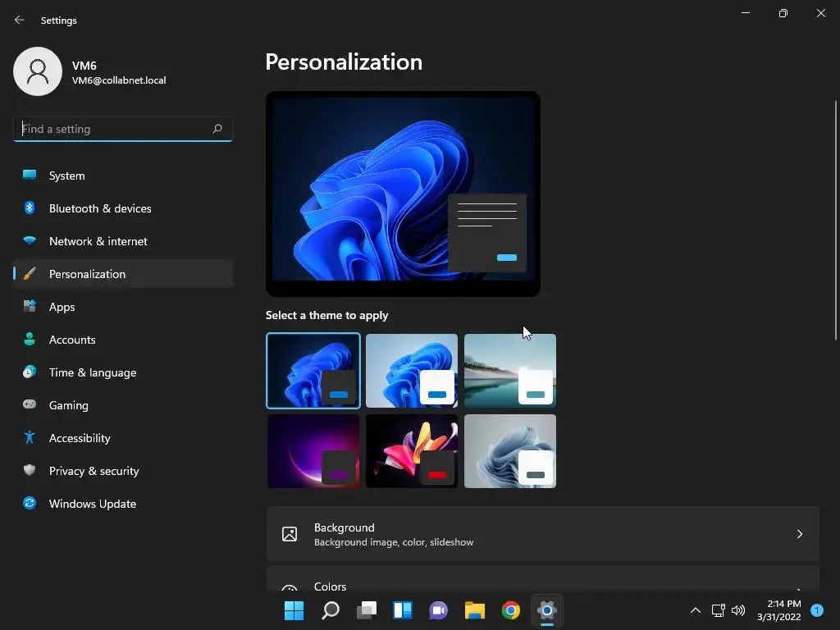Click the Apps icon in the sidebar
The image size is (840, 630).
(x=30, y=307)
